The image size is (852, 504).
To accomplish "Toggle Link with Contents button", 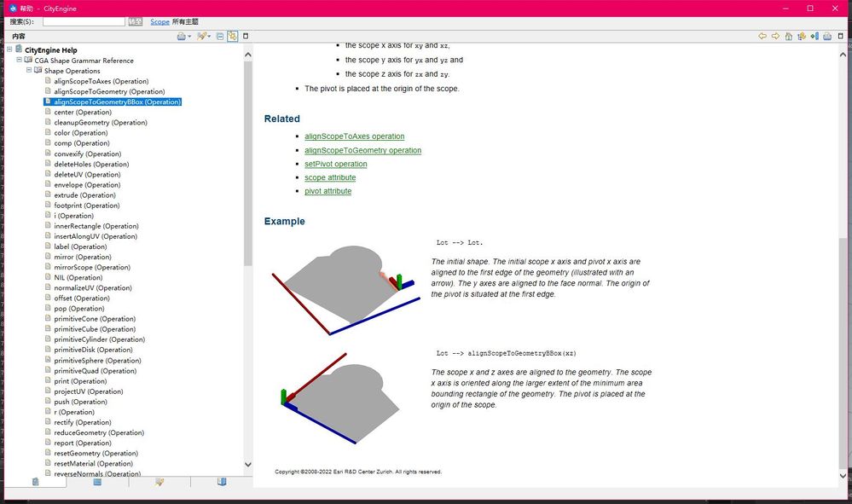I will [x=233, y=36].
